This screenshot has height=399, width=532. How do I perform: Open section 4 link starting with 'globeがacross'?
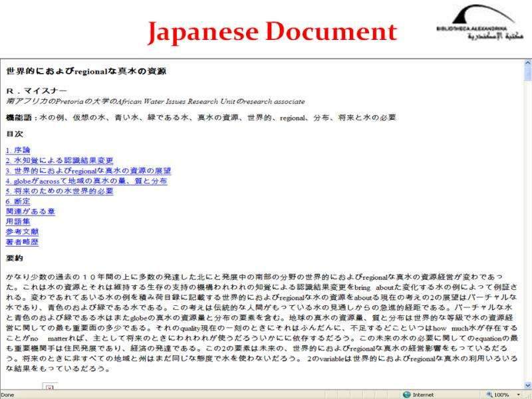(x=86, y=181)
